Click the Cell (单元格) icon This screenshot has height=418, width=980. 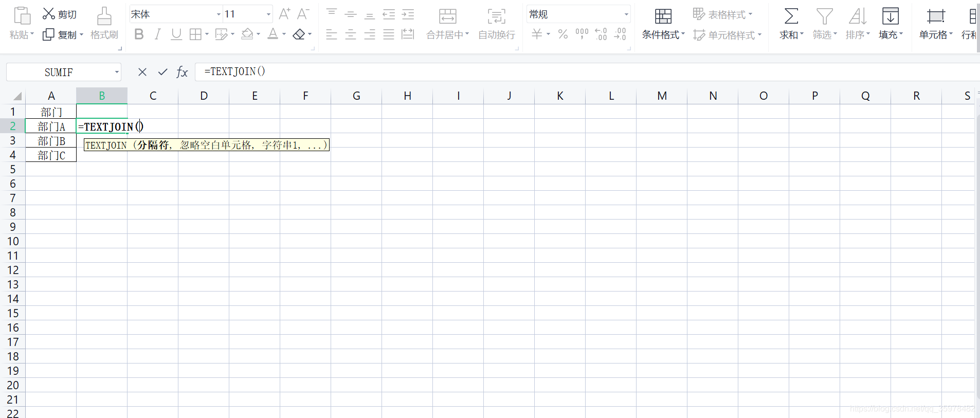[936, 16]
